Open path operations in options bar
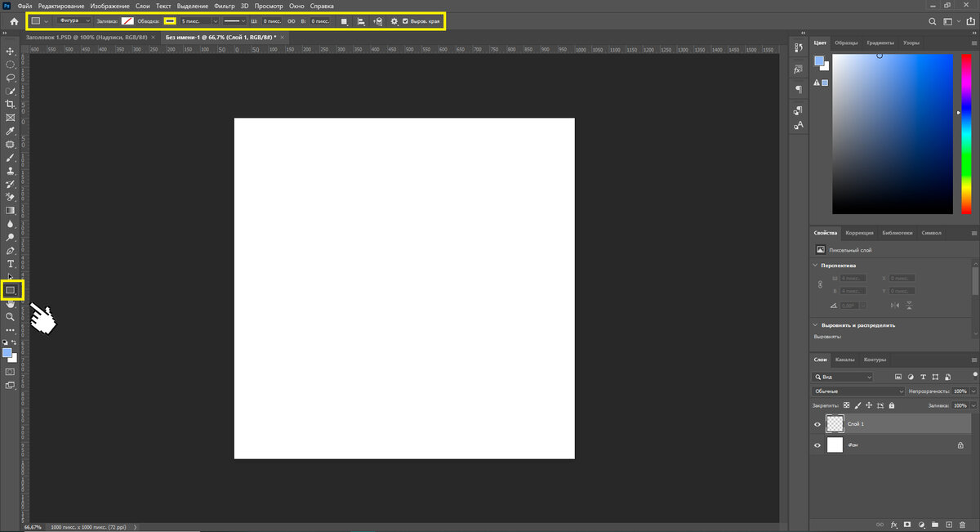 click(x=345, y=21)
